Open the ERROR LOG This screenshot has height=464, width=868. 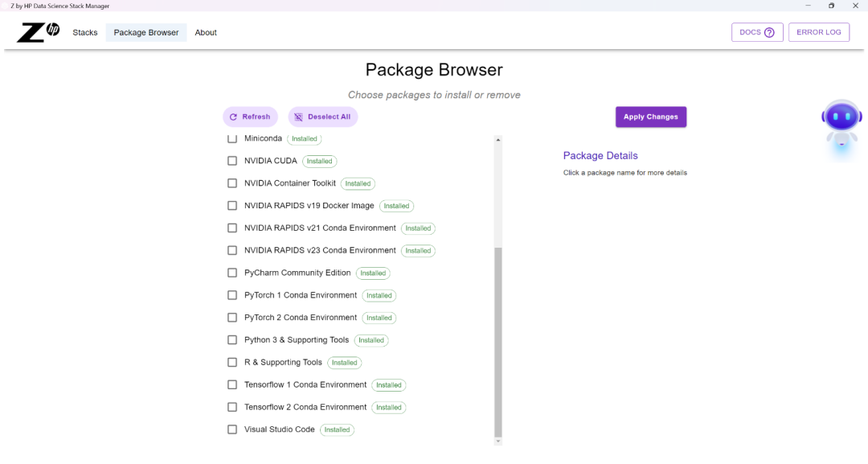click(x=819, y=32)
